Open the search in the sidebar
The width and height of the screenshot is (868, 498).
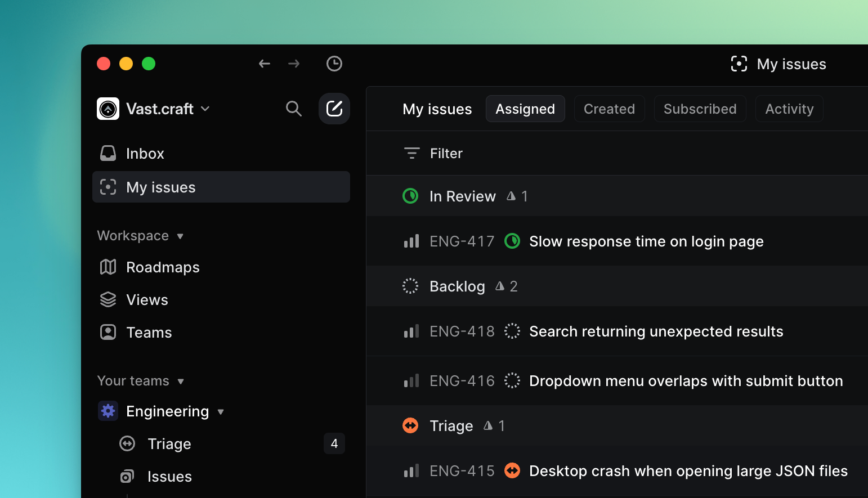(x=294, y=109)
